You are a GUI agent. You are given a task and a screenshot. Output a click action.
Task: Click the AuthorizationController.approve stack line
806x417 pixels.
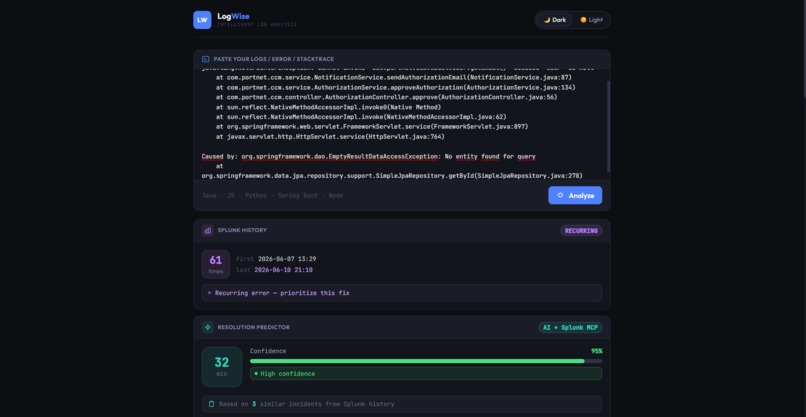click(x=387, y=97)
